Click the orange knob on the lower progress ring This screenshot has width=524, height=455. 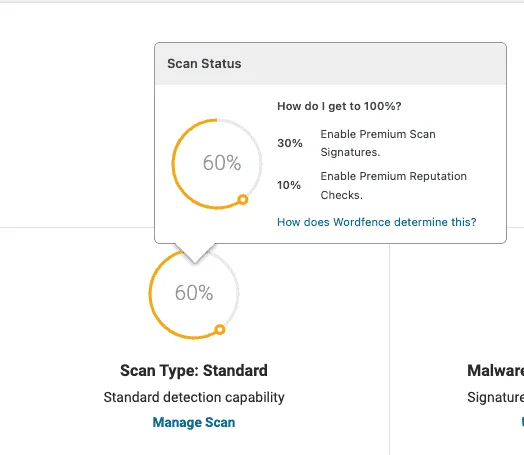[220, 329]
